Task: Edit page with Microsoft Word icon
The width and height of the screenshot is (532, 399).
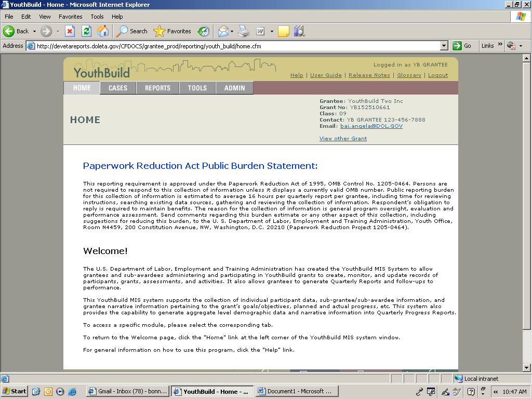Action: pyautogui.click(x=260, y=31)
